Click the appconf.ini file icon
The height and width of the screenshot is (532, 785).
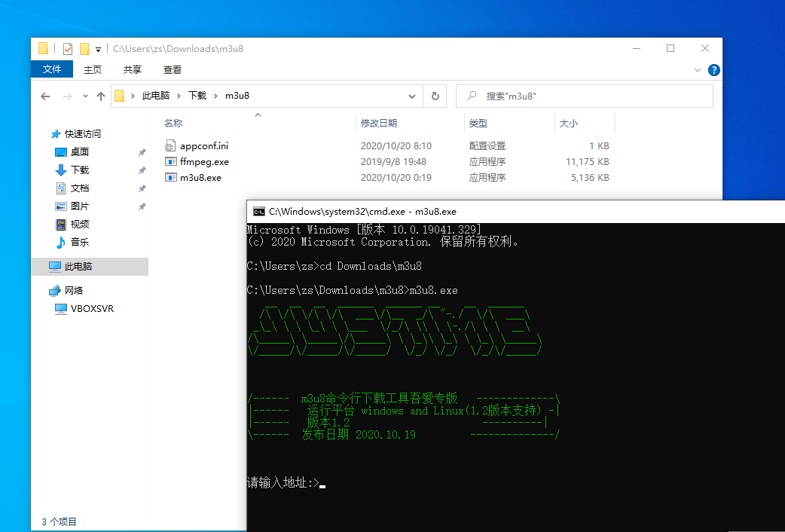tap(170, 145)
